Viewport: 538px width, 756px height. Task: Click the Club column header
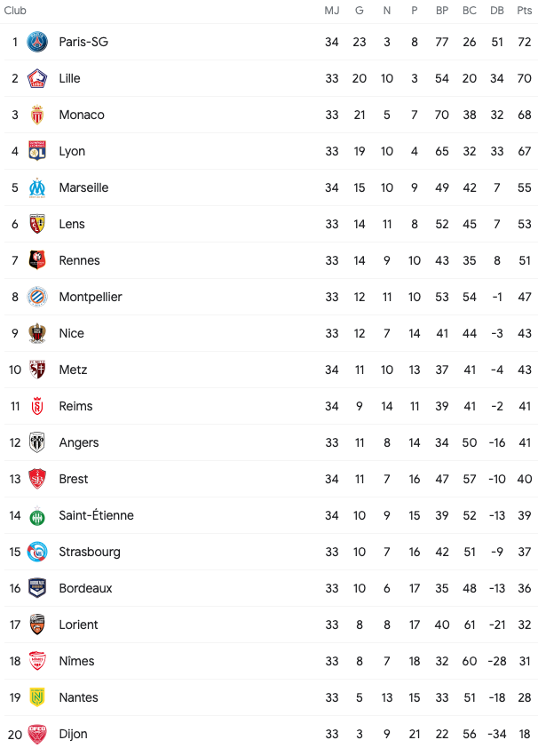pyautogui.click(x=15, y=11)
